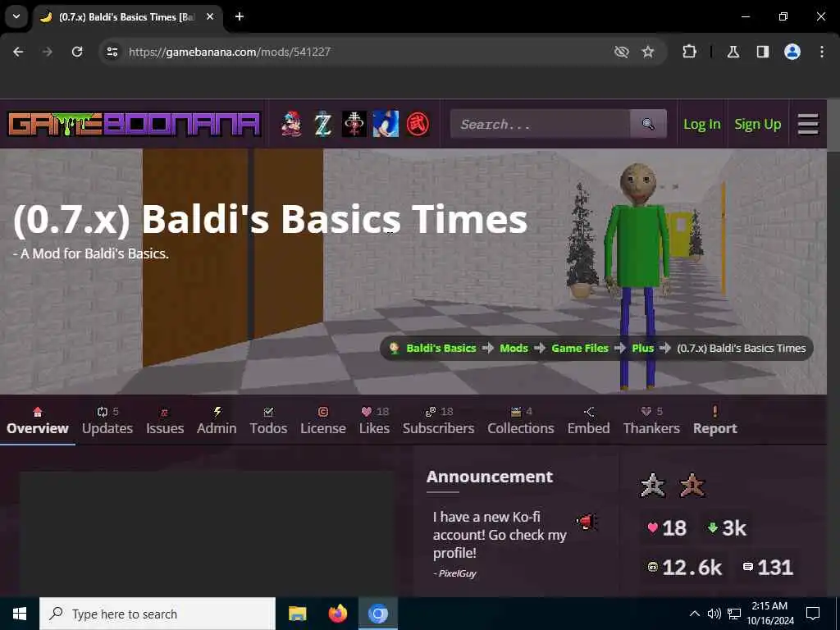Go back to previous page
The image size is (840, 630).
pos(18,52)
